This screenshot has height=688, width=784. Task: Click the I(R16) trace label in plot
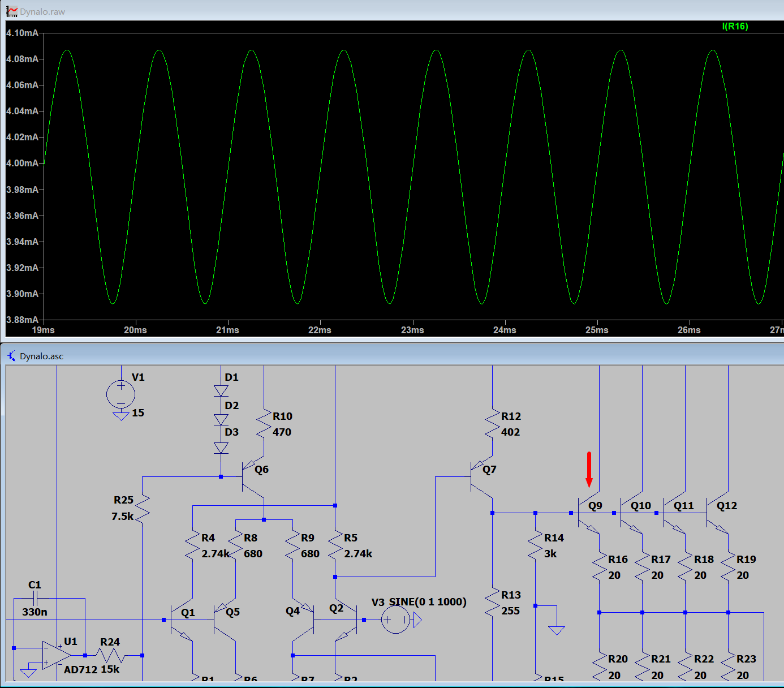[x=735, y=26]
